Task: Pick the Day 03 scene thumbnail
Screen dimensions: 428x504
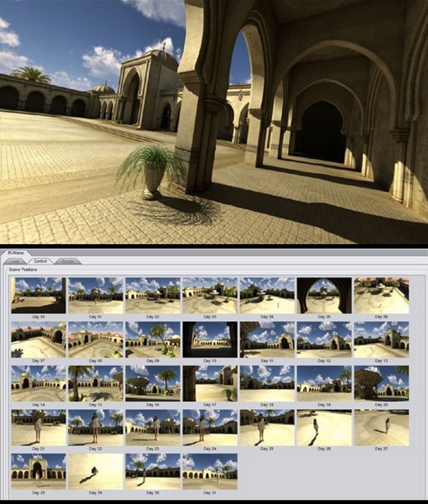Action: click(x=209, y=294)
